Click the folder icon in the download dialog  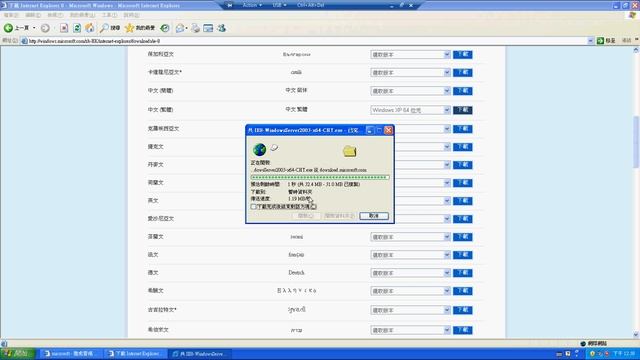[349, 151]
